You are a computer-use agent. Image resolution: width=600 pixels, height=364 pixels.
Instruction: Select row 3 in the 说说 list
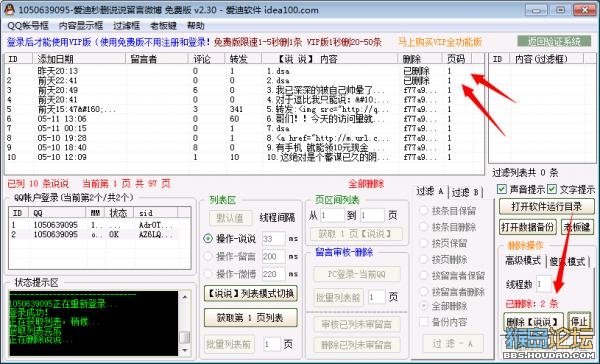coord(244,90)
